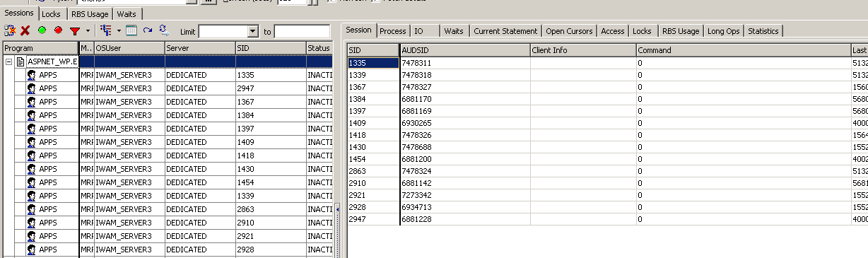This screenshot has width=868, height=258.
Task: Click AUDSID cell 7478311
Action: (x=465, y=63)
